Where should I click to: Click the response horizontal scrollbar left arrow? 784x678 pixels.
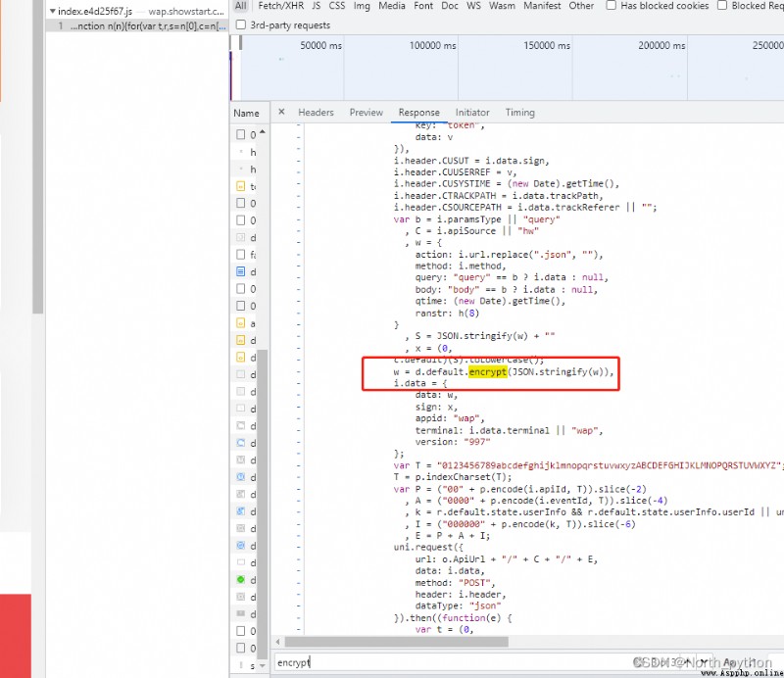[x=278, y=642]
